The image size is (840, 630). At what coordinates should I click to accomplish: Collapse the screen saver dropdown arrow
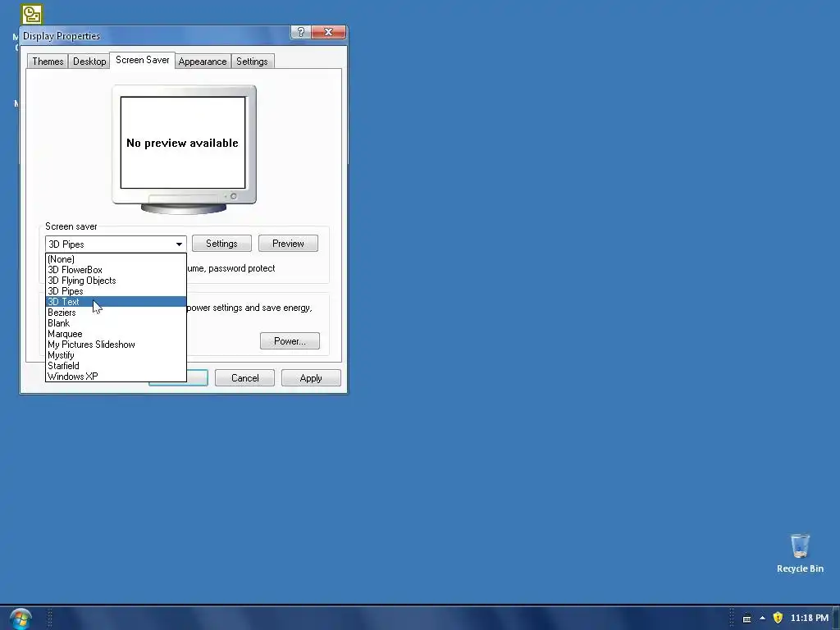[x=179, y=244]
